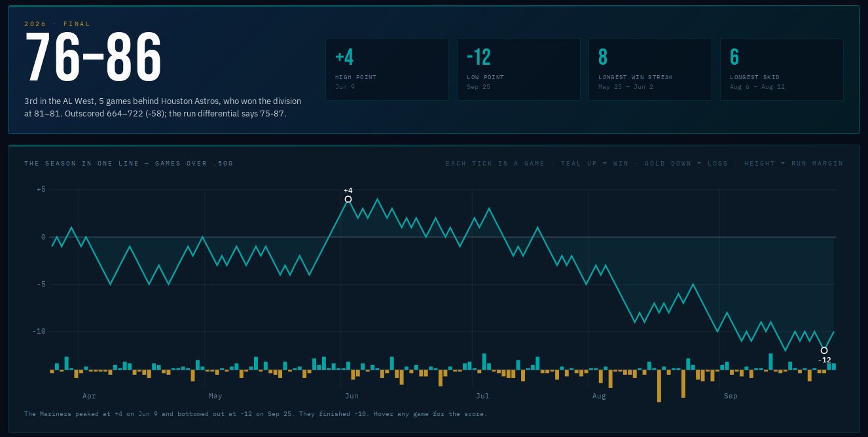
Task: Click the "Jun 9" date under High Point
Action: coord(345,87)
